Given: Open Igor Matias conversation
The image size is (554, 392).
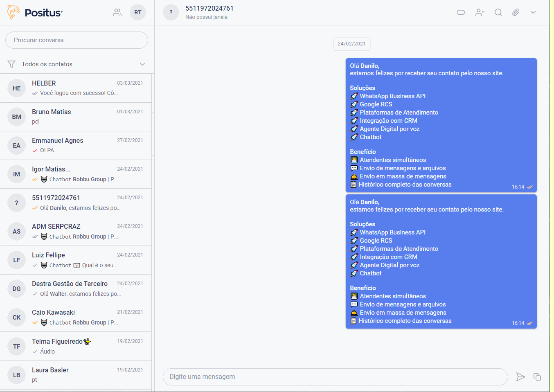Looking at the screenshot, I should coord(76,174).
